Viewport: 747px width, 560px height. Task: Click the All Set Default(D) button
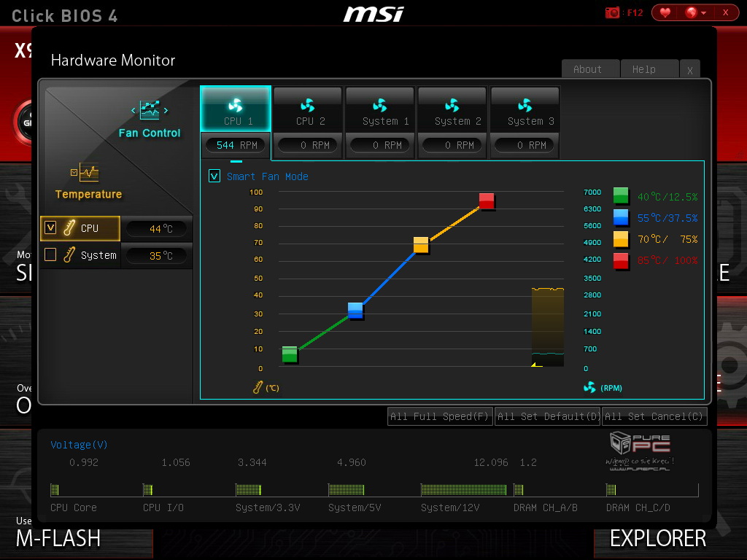(x=547, y=416)
